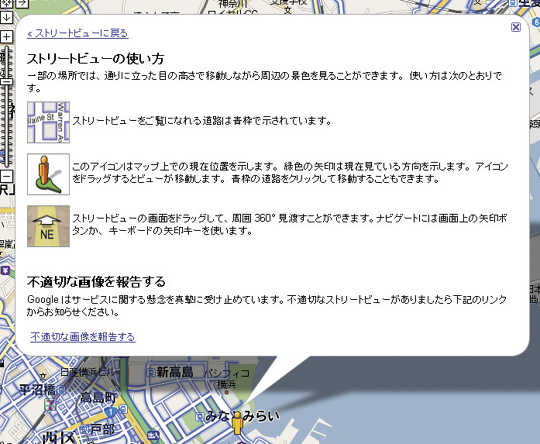Click the 平沼橋 label on the map
540x444 pixels.
(37, 390)
